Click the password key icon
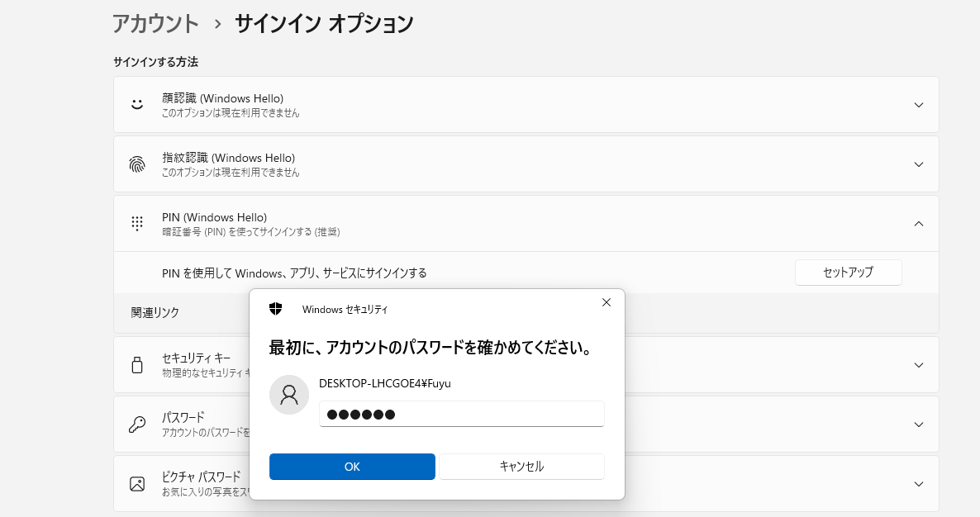Screen dimensions: 980x517 137,425
